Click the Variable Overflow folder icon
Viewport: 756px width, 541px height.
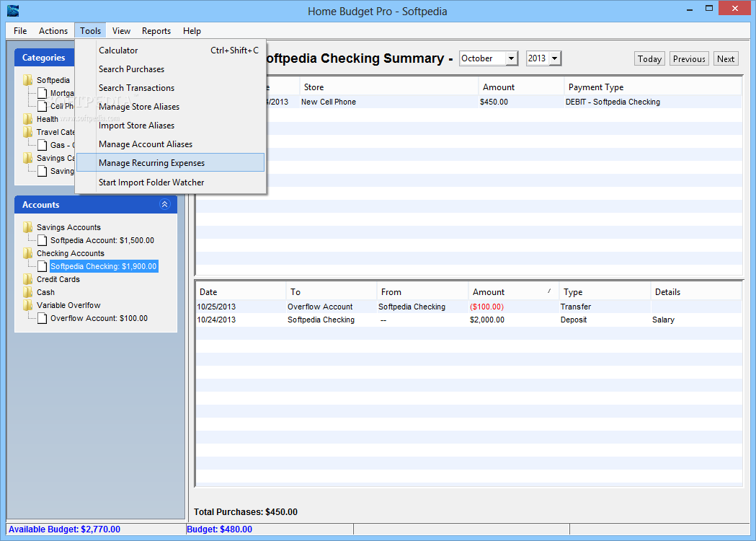27,305
